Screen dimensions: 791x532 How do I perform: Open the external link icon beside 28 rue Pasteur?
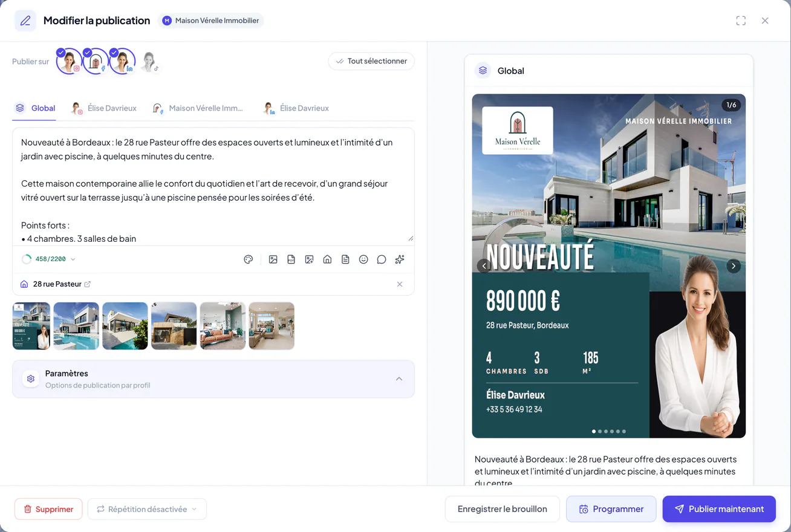click(x=87, y=284)
